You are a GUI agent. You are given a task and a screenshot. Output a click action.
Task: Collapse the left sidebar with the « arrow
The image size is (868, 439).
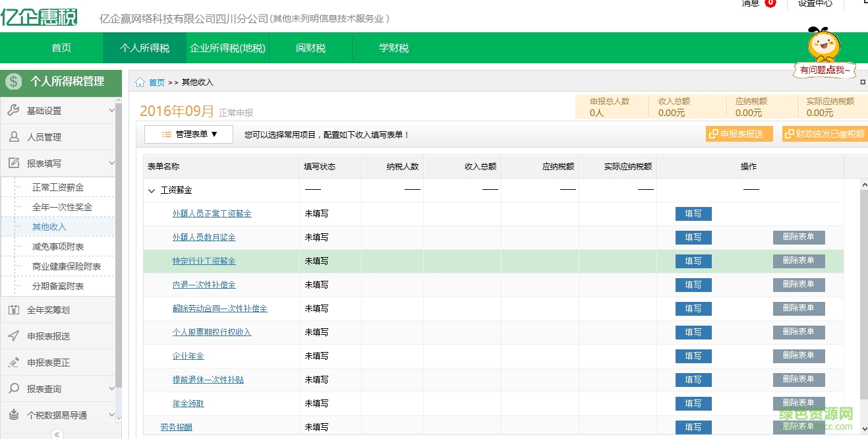(x=57, y=434)
